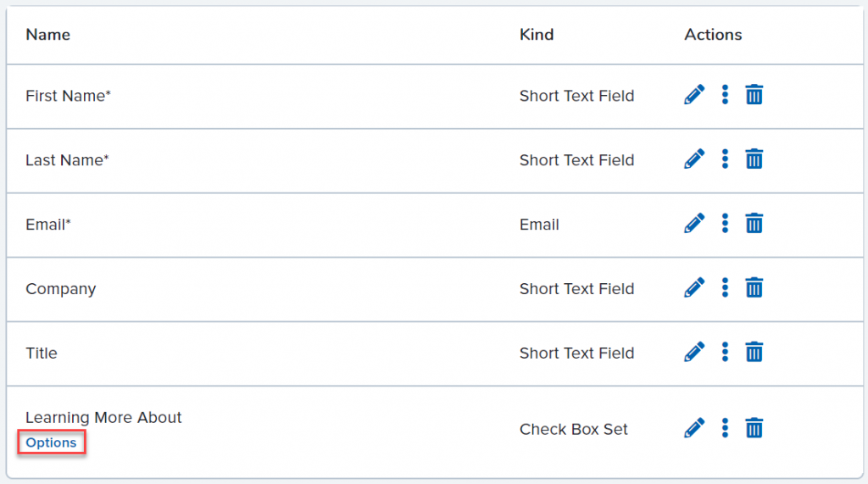Show more actions for Company row
868x484 pixels.
pyautogui.click(x=725, y=288)
